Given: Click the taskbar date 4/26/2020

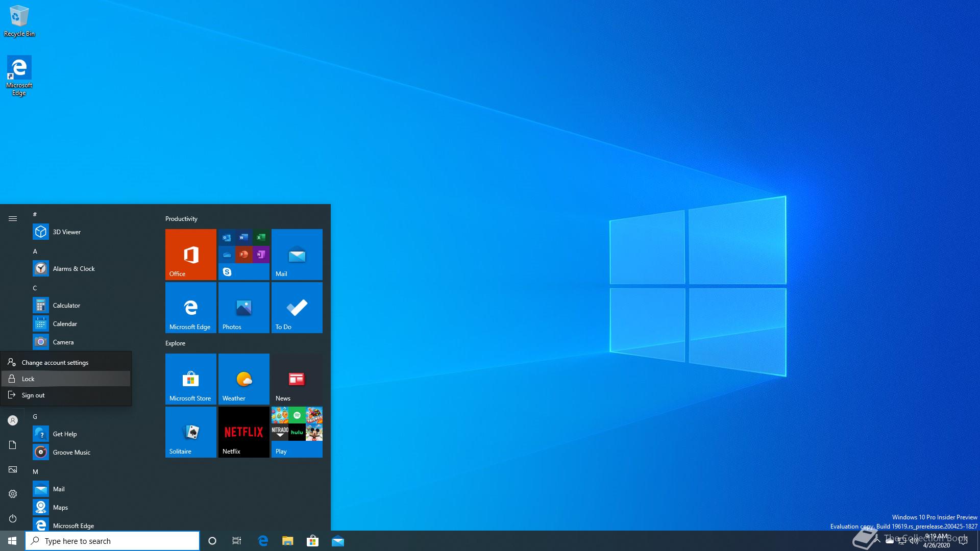Looking at the screenshot, I should pos(936,545).
